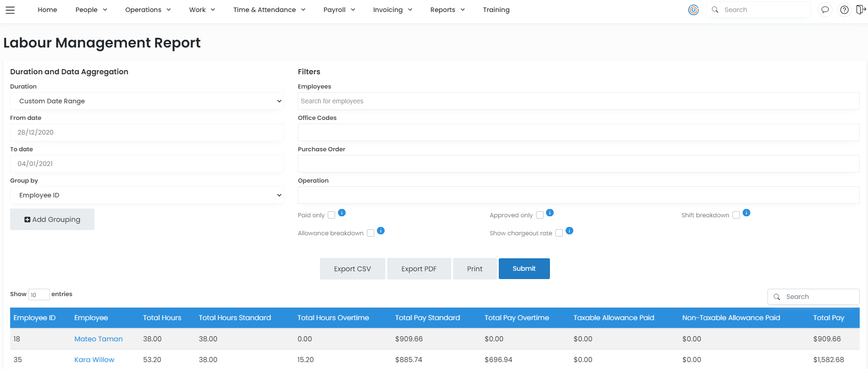Click the Add Grouping button

(52, 220)
